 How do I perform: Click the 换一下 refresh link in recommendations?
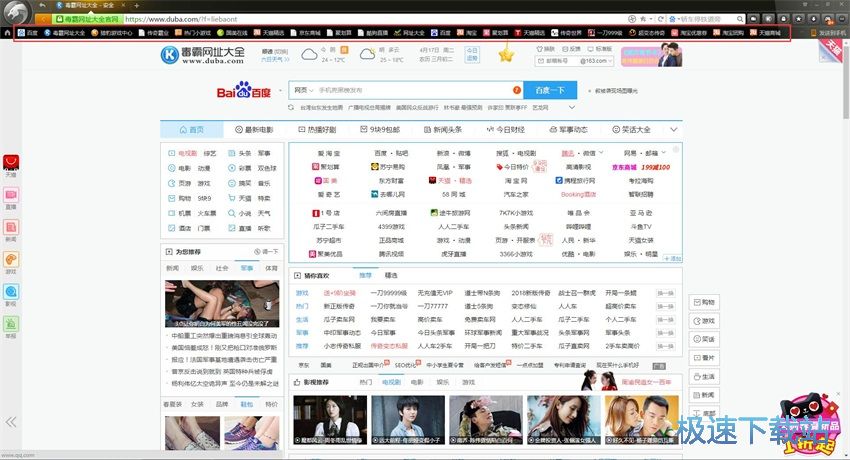[266, 252]
